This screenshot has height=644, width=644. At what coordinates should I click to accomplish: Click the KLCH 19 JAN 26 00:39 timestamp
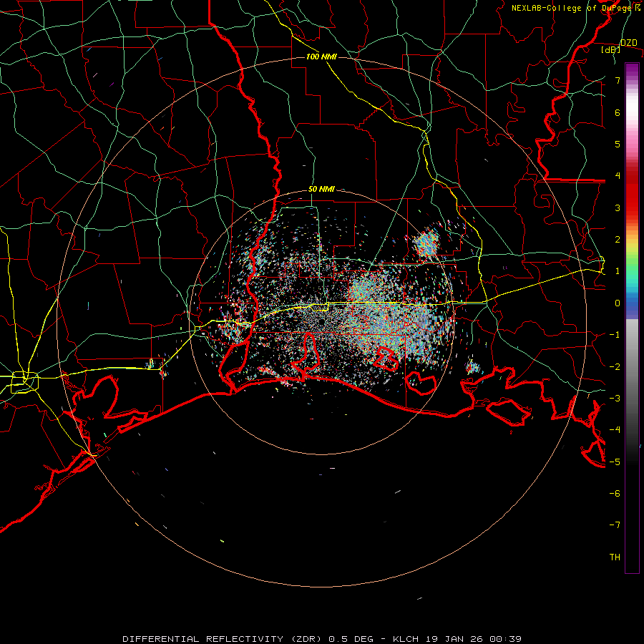point(457,639)
